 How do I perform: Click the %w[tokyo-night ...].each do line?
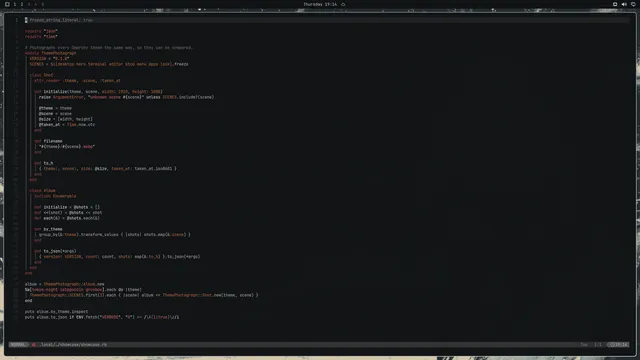point(83,290)
